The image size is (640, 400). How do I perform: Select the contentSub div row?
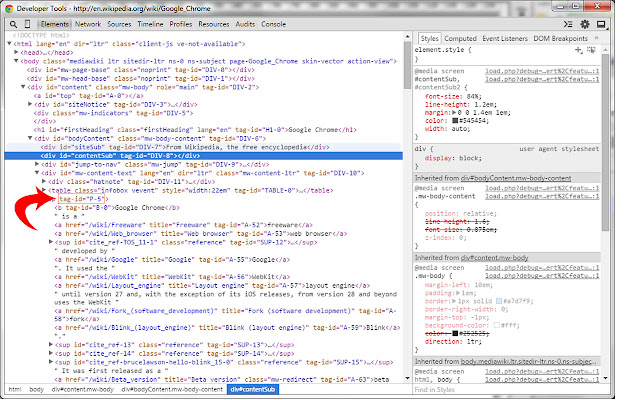pyautogui.click(x=203, y=156)
